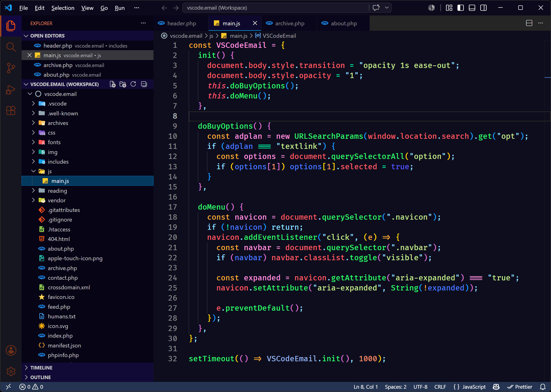The height and width of the screenshot is (392, 551).
Task: Open the Source Control view
Action: (x=11, y=68)
